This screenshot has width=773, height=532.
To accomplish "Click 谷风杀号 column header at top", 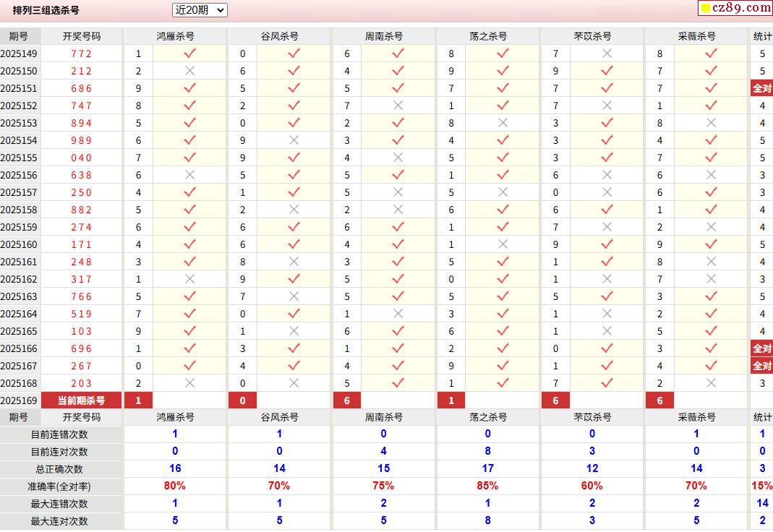I will pyautogui.click(x=280, y=36).
